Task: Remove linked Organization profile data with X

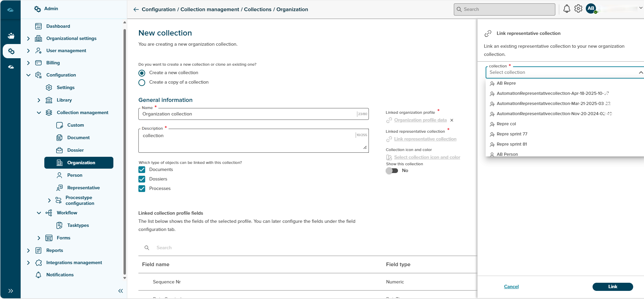Action: (452, 120)
